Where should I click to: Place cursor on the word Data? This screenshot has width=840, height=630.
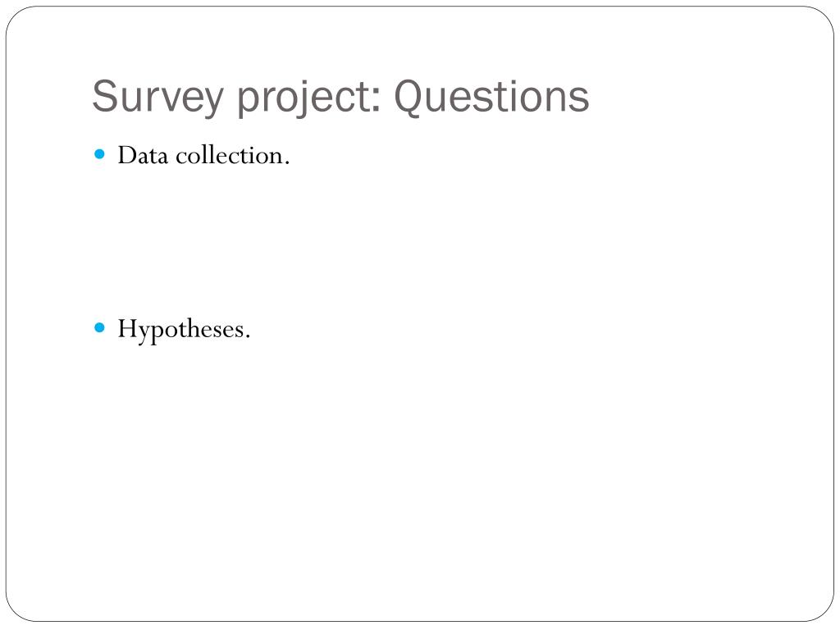143,155
